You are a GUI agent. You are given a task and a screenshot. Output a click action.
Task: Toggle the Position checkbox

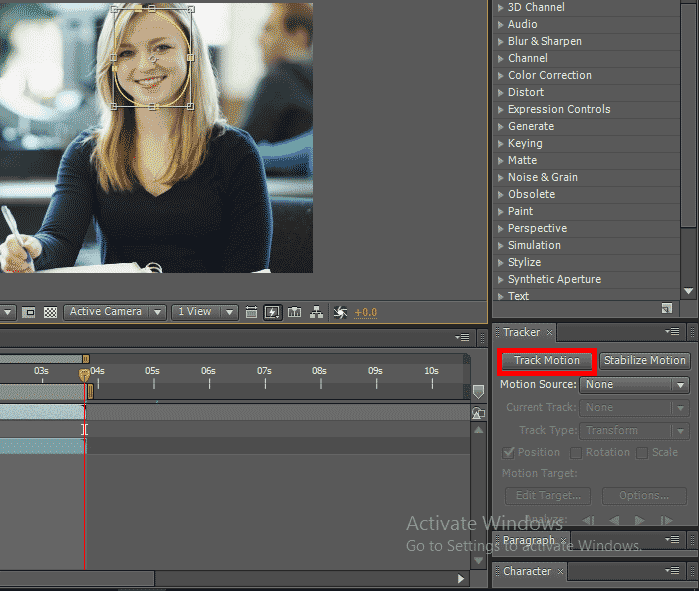[x=508, y=453]
